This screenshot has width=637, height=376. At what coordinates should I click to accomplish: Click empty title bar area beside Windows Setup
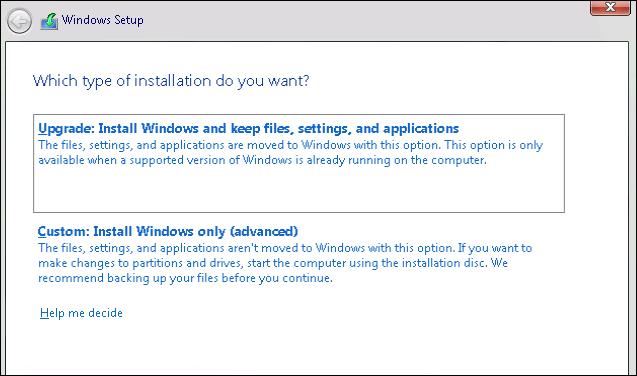coord(366,20)
